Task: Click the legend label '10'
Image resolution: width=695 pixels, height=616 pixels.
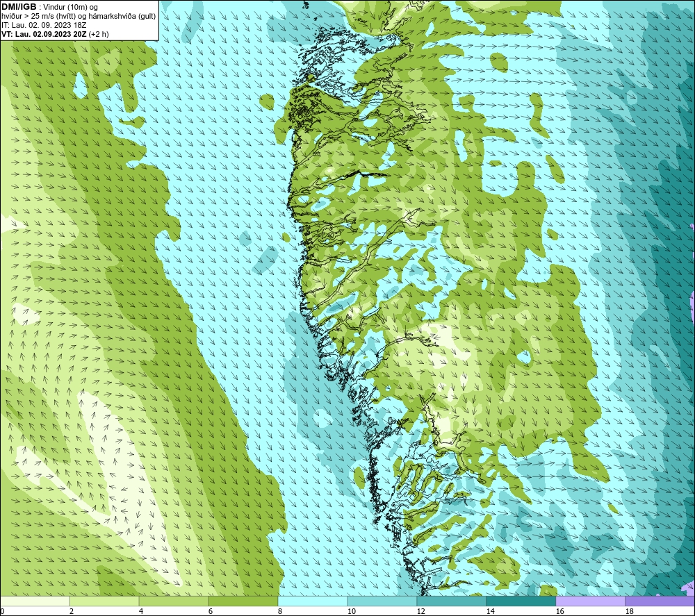Action: click(352, 611)
